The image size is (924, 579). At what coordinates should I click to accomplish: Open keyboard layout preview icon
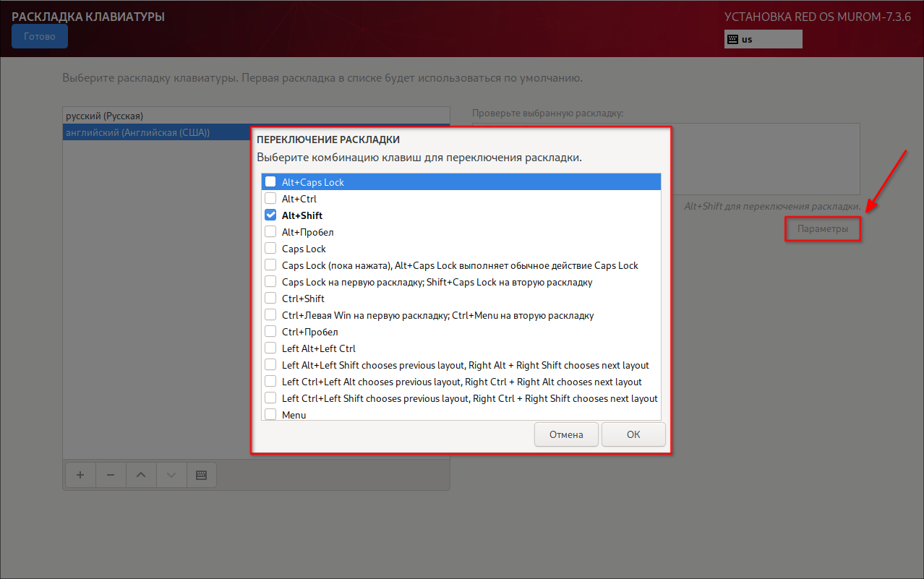click(x=202, y=475)
